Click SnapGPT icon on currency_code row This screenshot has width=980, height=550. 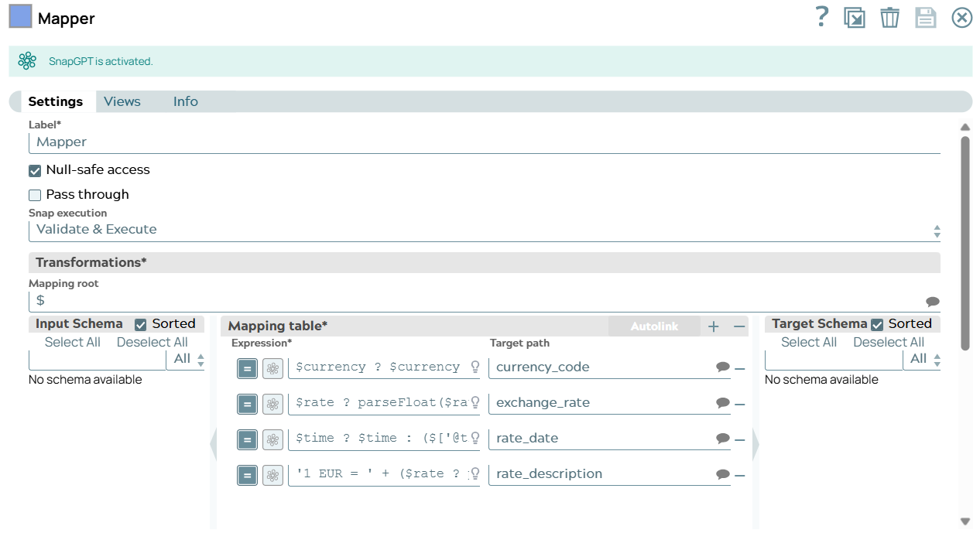(272, 368)
